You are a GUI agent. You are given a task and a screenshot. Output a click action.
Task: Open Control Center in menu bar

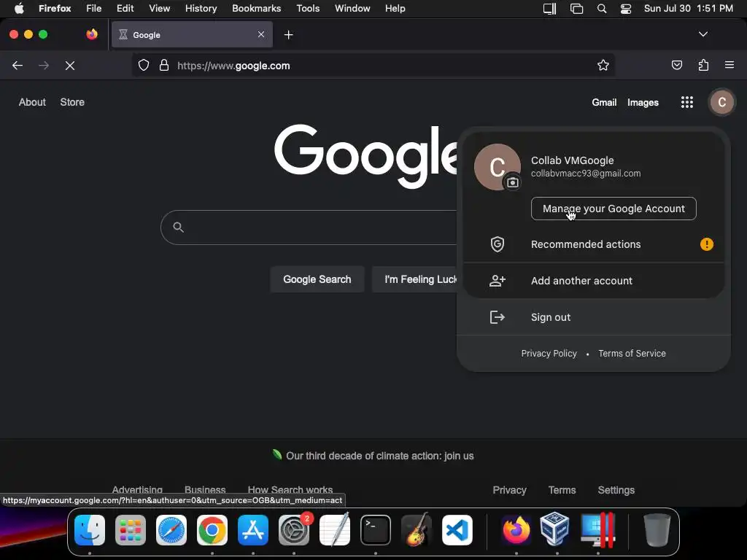click(625, 9)
